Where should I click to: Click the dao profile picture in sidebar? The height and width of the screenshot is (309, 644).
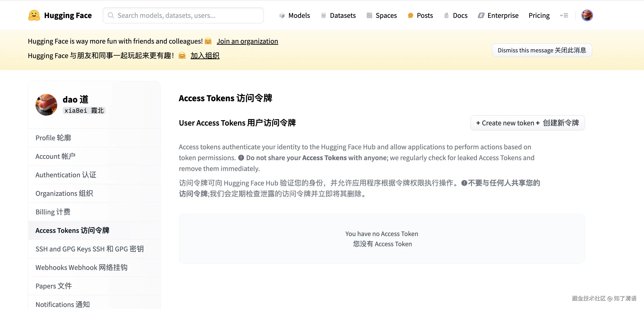click(46, 105)
